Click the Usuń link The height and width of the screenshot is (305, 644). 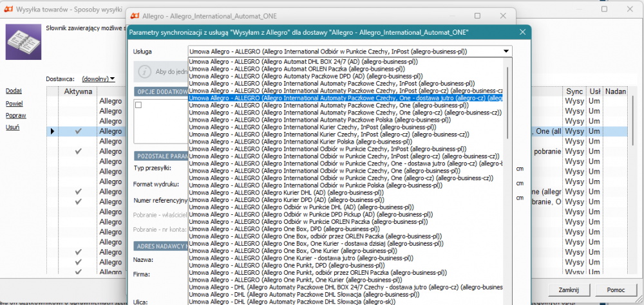[x=12, y=127]
